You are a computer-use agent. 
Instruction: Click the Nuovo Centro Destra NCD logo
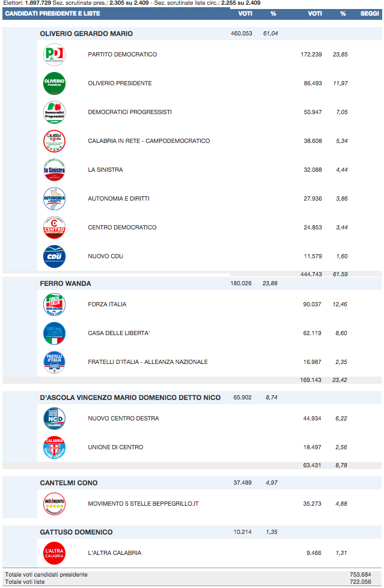pos(54,419)
